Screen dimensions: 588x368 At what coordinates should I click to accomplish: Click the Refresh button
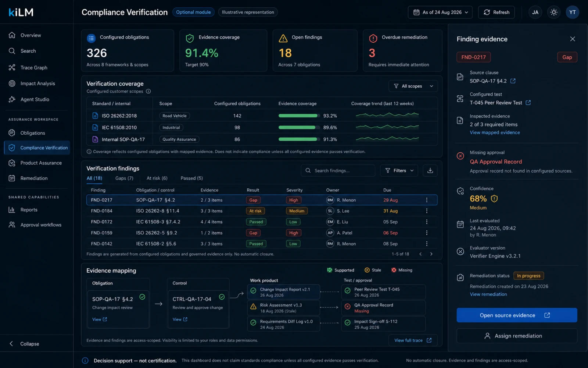tap(496, 12)
